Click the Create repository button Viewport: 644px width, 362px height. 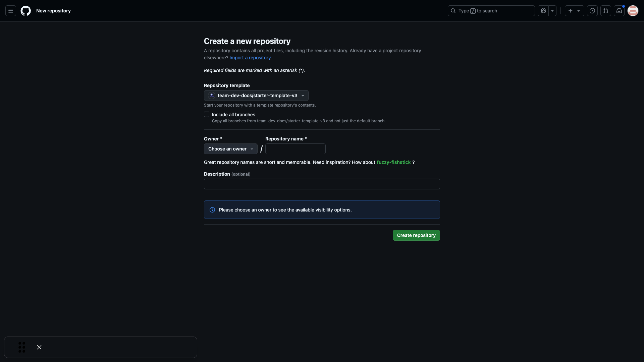(x=416, y=235)
